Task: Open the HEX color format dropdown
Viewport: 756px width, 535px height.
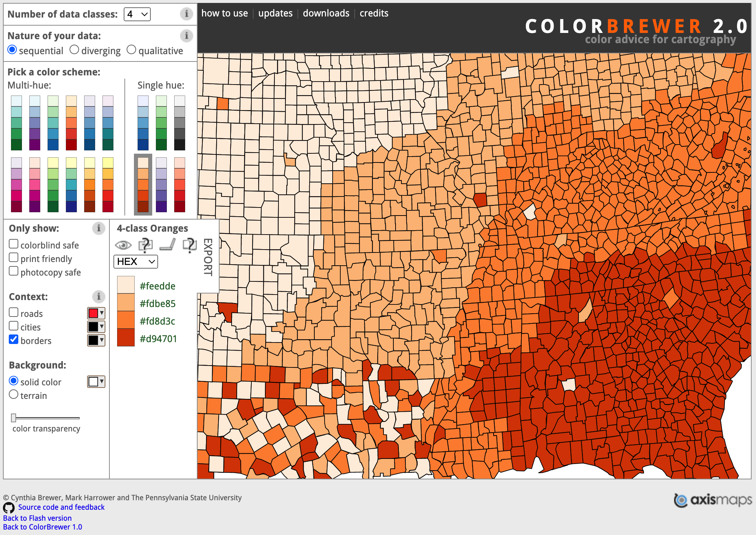Action: [x=136, y=262]
